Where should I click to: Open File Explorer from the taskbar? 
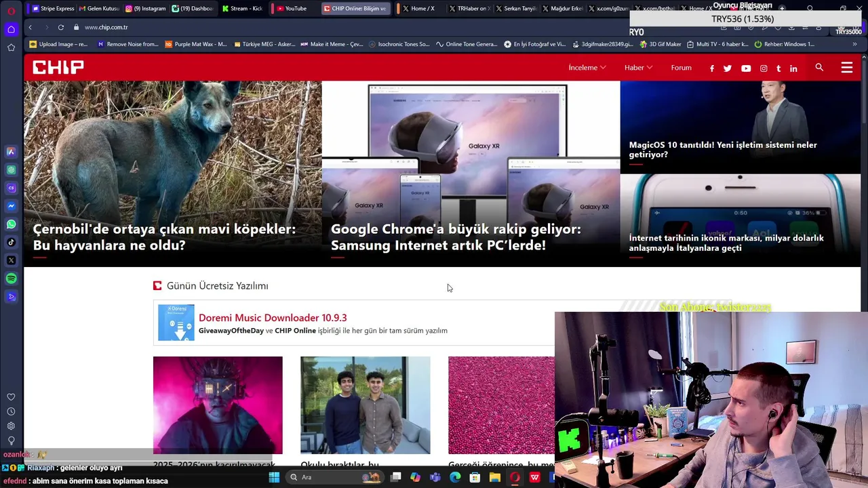[x=495, y=477]
